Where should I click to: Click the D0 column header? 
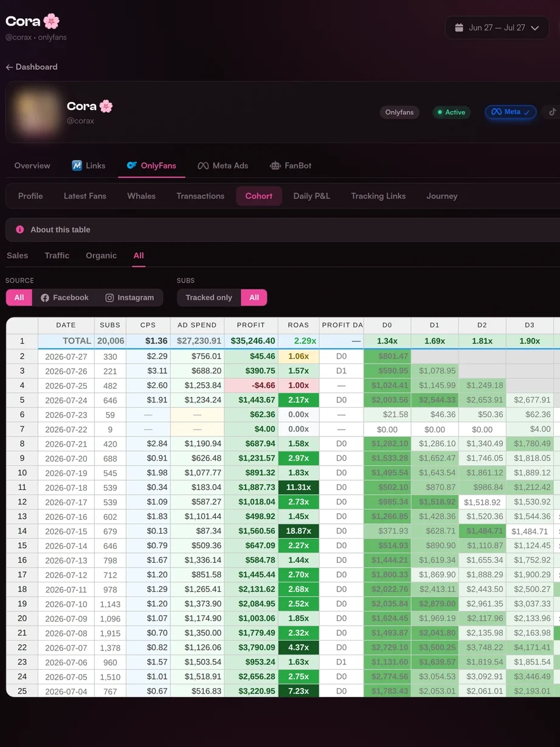click(387, 325)
